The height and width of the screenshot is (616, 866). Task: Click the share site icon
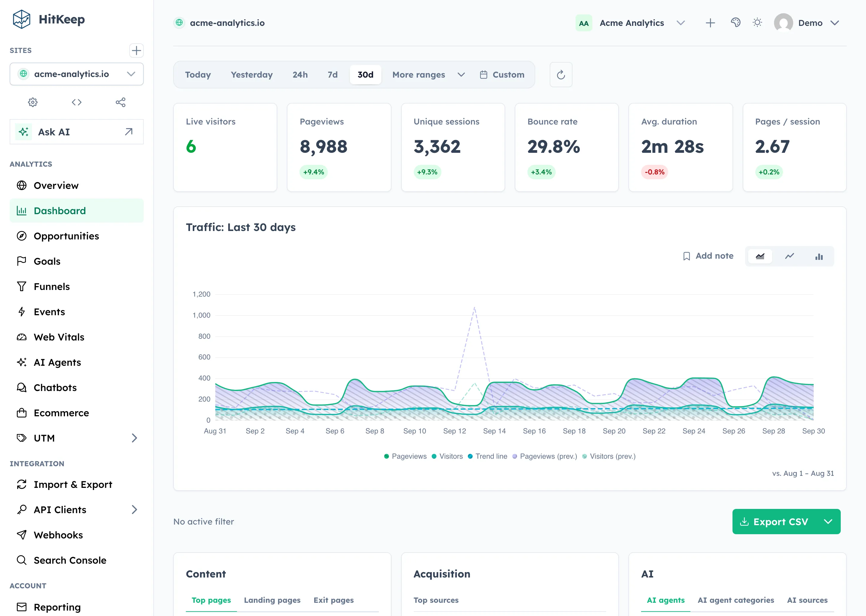click(121, 102)
